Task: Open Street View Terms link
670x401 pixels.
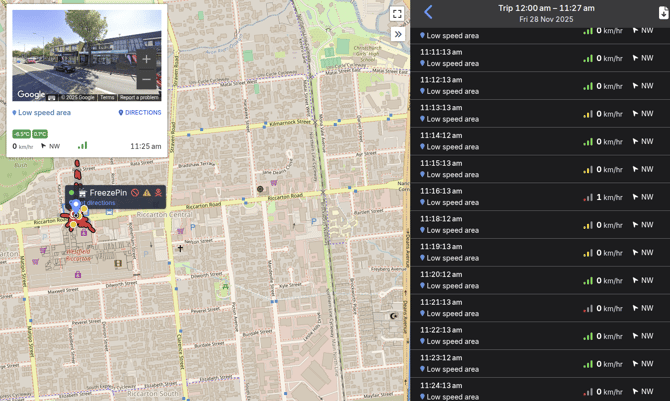Action: 107,97
